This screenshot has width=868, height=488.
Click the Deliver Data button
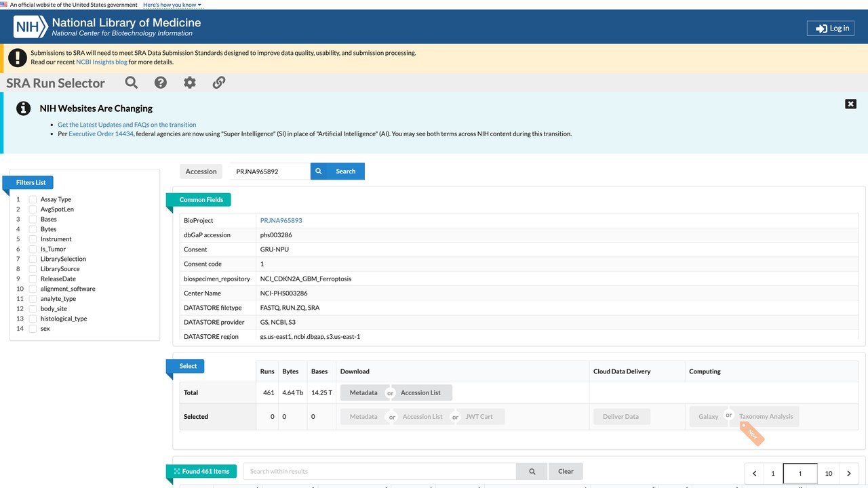click(x=621, y=417)
